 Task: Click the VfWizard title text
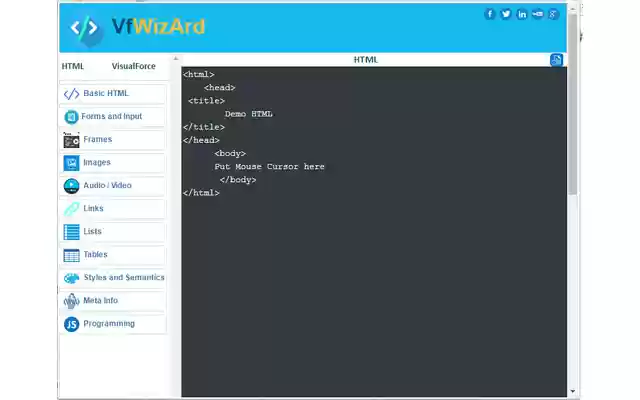click(x=158, y=27)
